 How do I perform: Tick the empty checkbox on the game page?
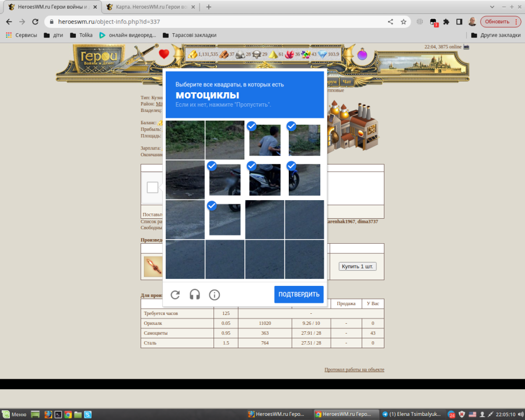click(152, 188)
